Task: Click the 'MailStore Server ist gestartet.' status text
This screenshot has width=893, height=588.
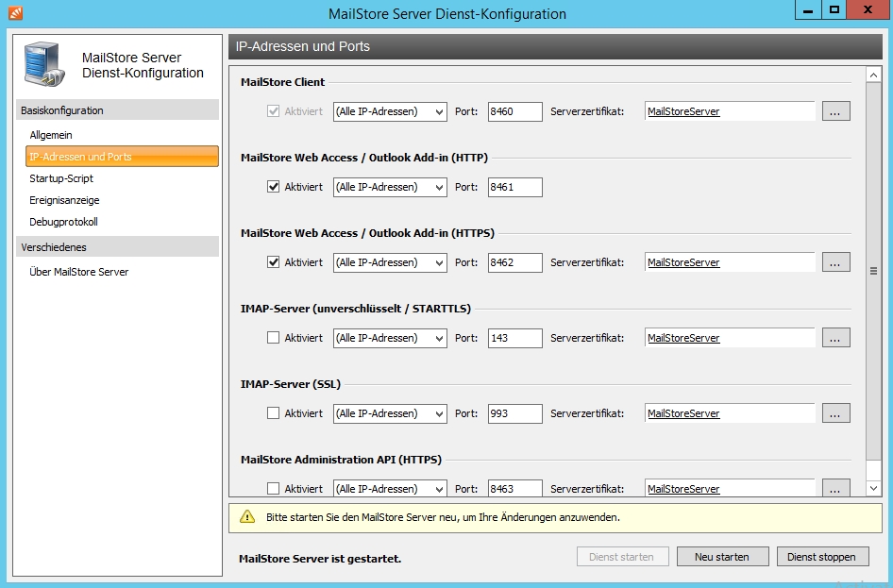Action: click(x=320, y=559)
